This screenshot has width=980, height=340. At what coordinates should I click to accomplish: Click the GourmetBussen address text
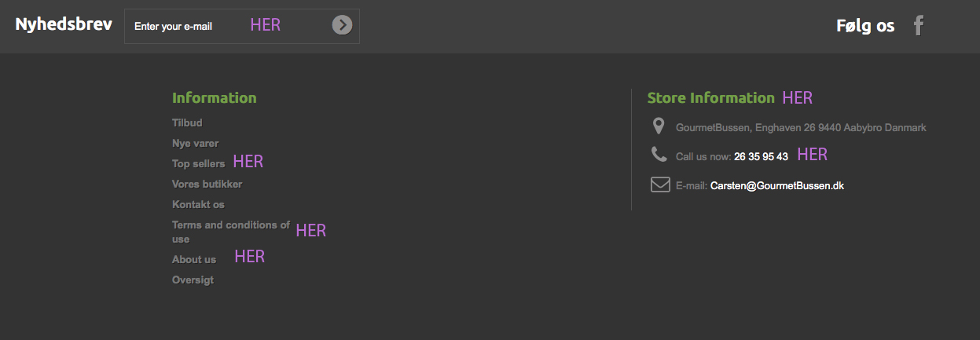coord(801,127)
